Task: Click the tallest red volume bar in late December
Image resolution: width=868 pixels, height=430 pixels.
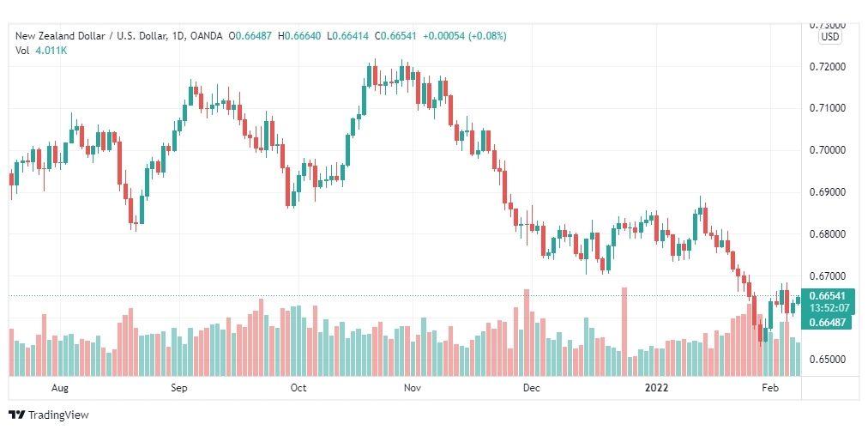Action: (x=624, y=331)
